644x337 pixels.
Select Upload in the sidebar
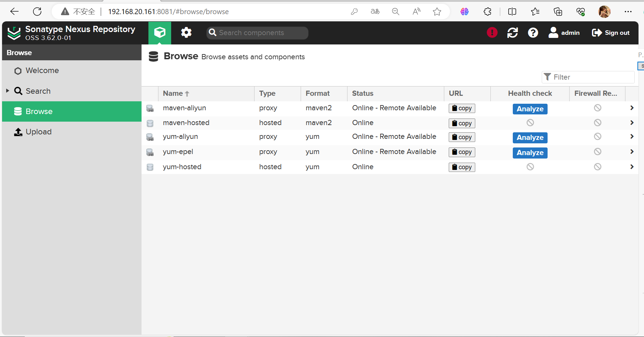[72, 132]
